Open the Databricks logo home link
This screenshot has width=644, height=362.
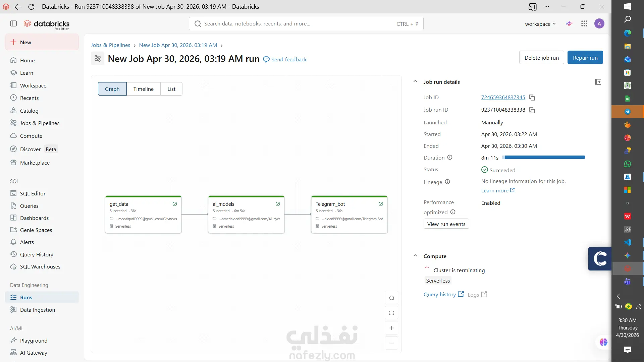46,24
